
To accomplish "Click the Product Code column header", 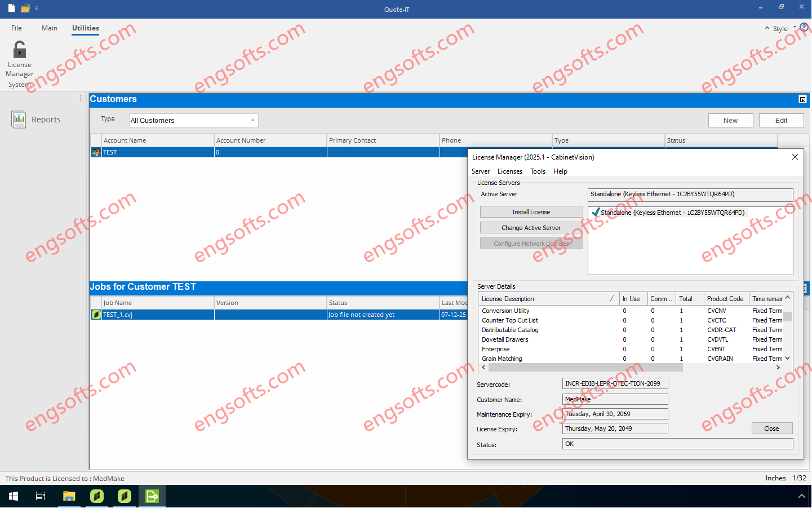I will point(726,299).
